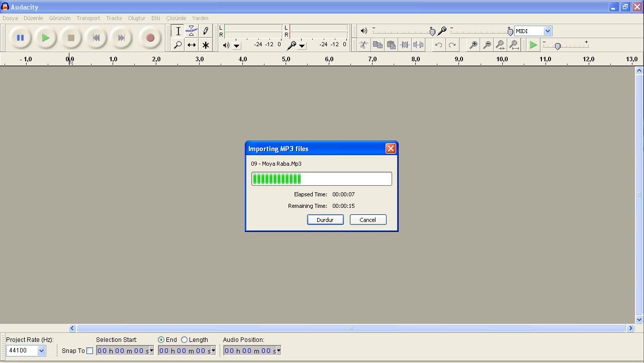Click Play-at-speed green arrow
Image resolution: width=644 pixels, height=363 pixels.
point(533,45)
